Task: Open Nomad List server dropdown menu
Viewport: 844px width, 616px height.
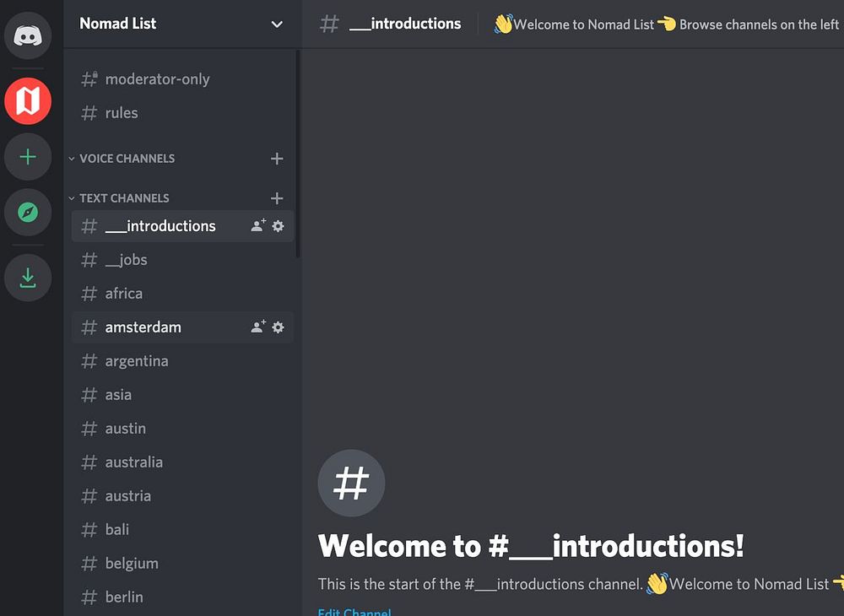Action: coord(277,24)
